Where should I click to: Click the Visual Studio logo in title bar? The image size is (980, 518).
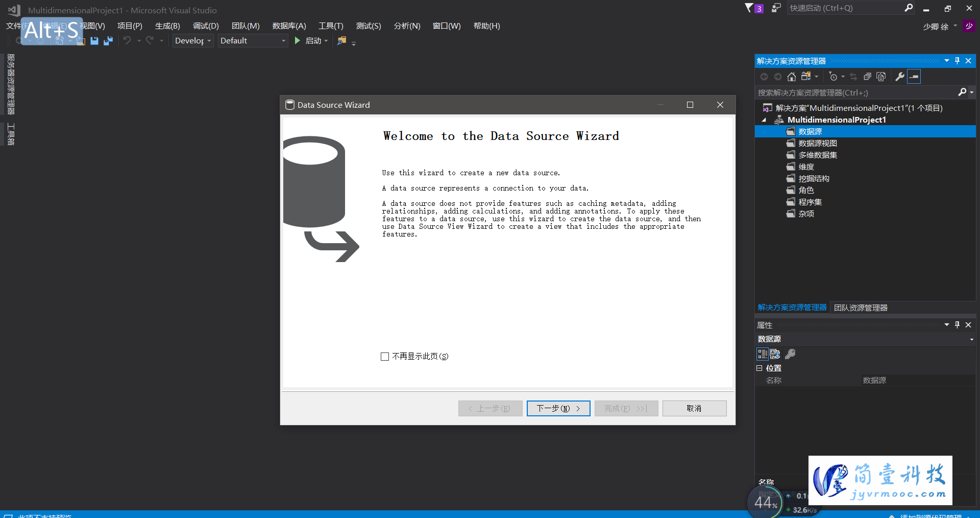click(14, 10)
